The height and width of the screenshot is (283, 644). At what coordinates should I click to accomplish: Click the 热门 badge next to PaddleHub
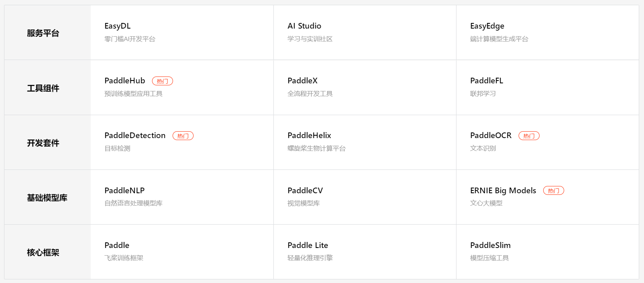point(163,81)
